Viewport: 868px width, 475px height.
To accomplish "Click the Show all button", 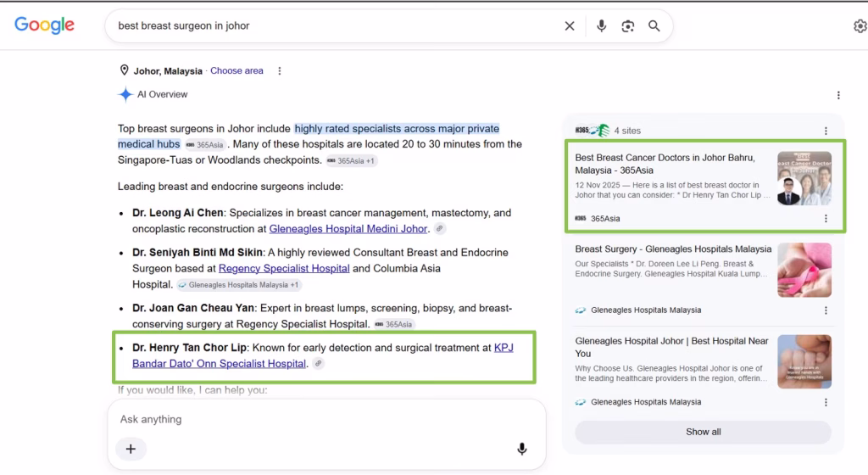I will tap(703, 432).
